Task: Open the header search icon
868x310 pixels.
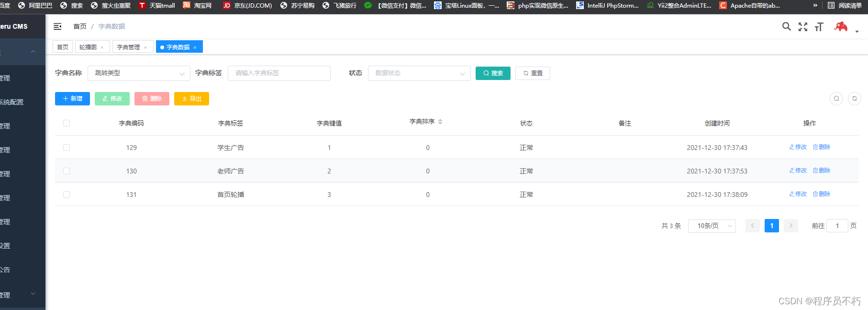Action: [786, 26]
